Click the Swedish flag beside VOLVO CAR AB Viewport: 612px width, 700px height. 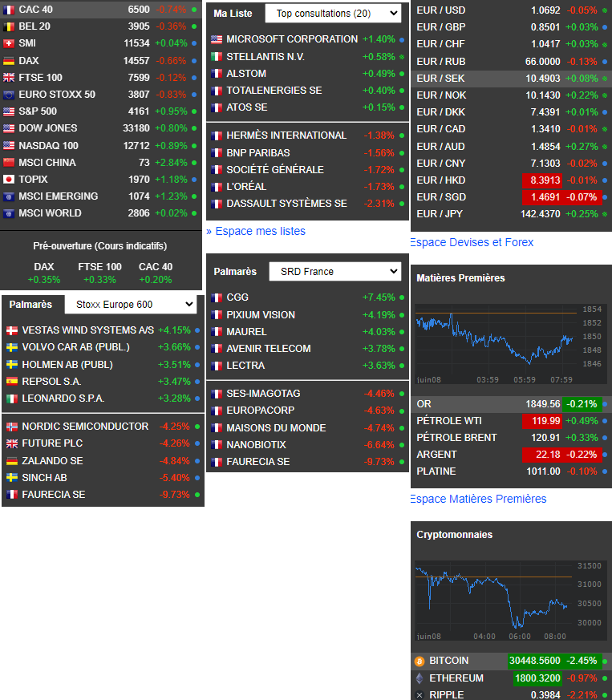(12, 347)
